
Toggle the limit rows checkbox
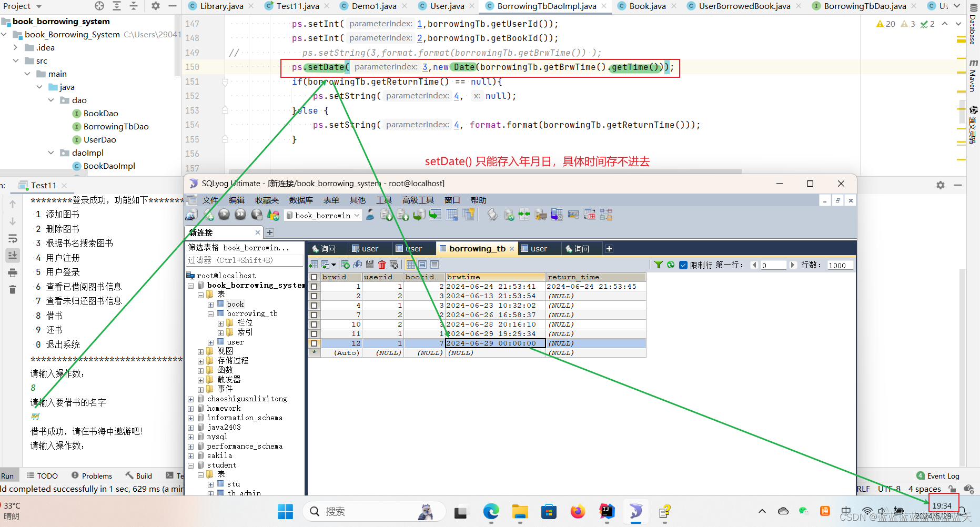point(683,265)
